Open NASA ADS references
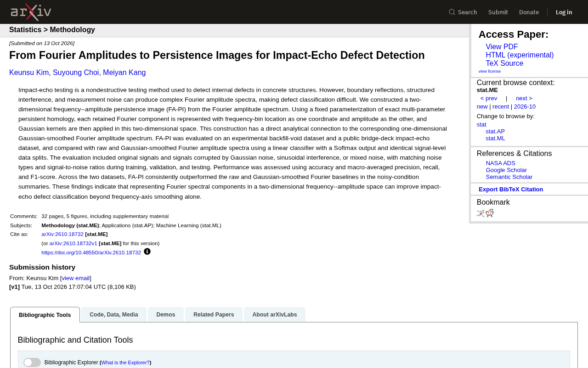588x368 pixels. pos(501,163)
